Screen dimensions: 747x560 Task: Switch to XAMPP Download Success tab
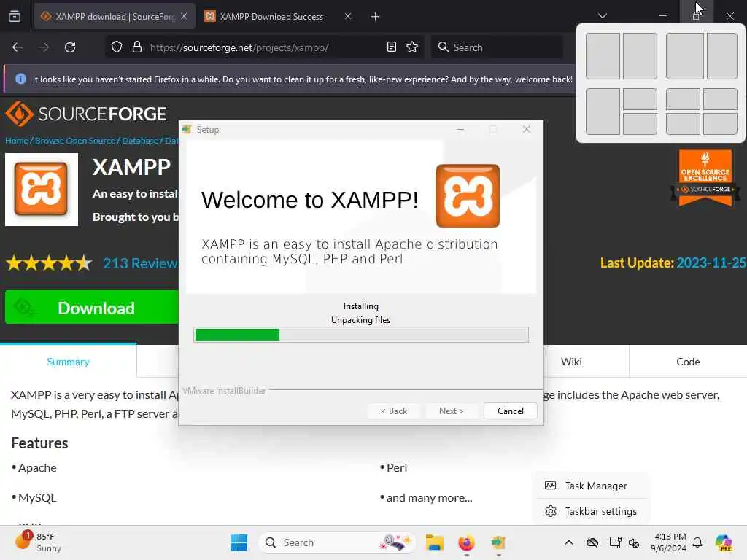point(271,17)
